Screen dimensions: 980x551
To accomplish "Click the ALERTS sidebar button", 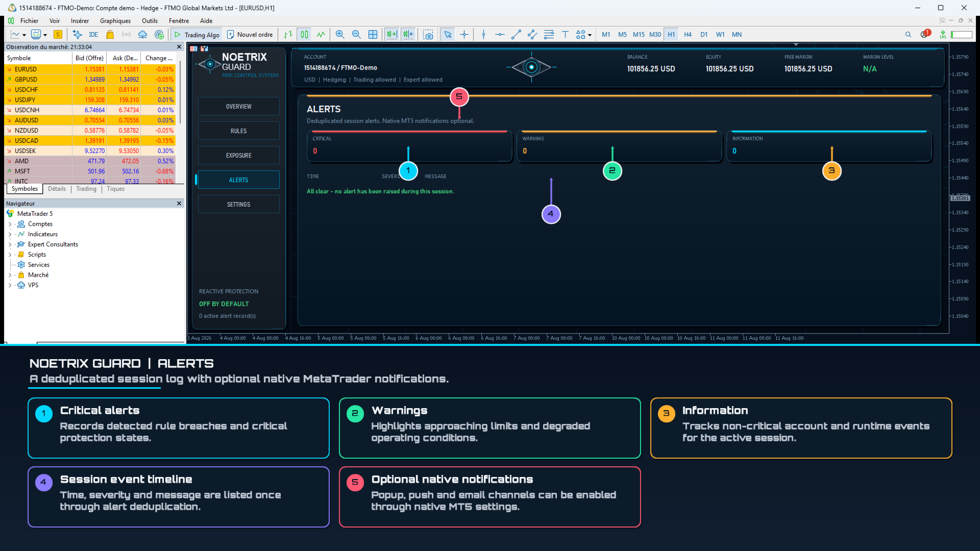I will pos(238,180).
